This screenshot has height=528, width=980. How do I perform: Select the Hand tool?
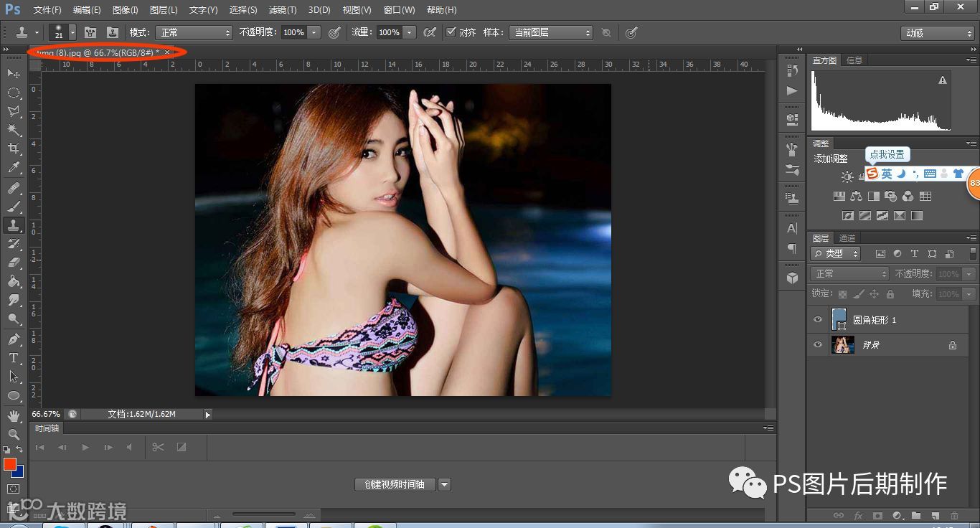[13, 415]
